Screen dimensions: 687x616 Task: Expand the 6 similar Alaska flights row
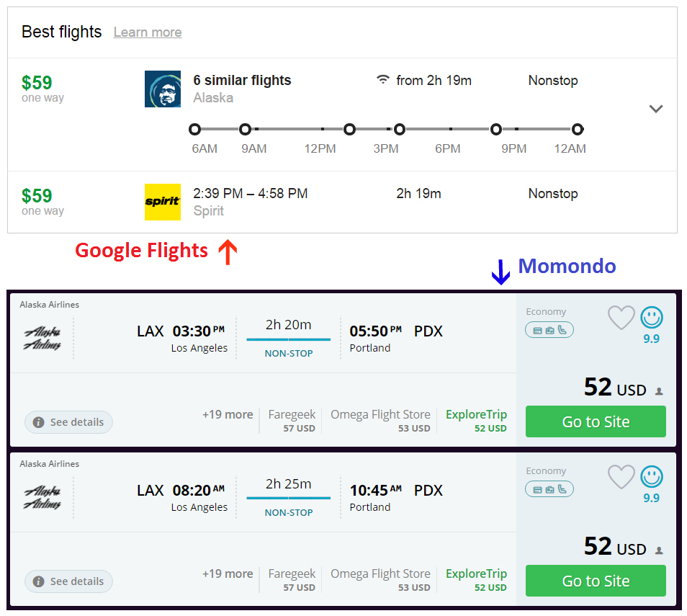click(656, 107)
